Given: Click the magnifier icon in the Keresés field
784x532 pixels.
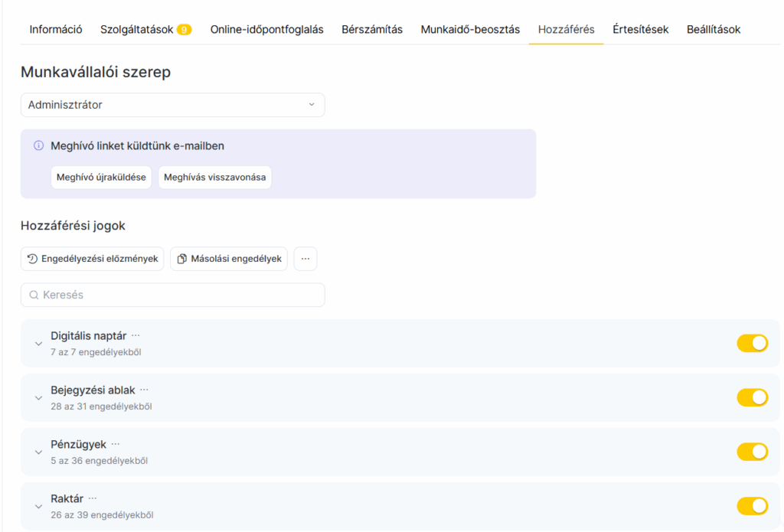Looking at the screenshot, I should pyautogui.click(x=34, y=295).
